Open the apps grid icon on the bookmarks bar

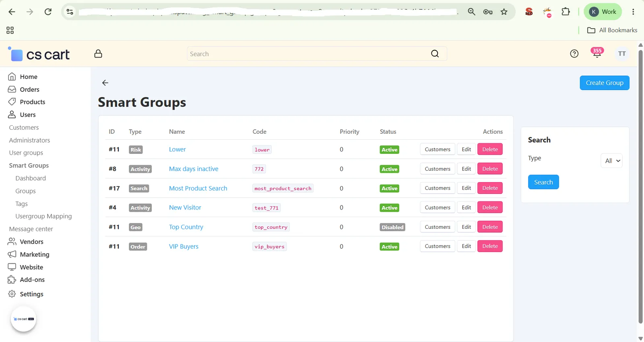(x=10, y=30)
